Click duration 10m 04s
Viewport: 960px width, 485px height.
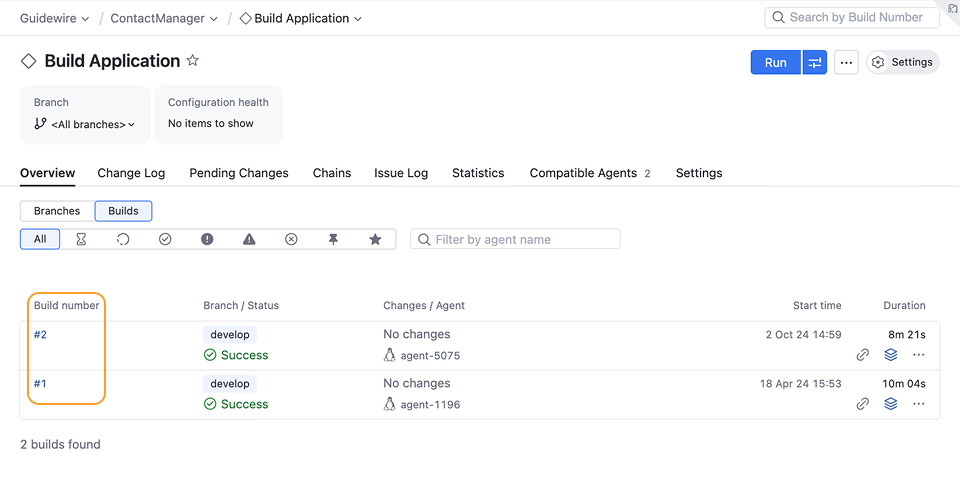pos(904,383)
